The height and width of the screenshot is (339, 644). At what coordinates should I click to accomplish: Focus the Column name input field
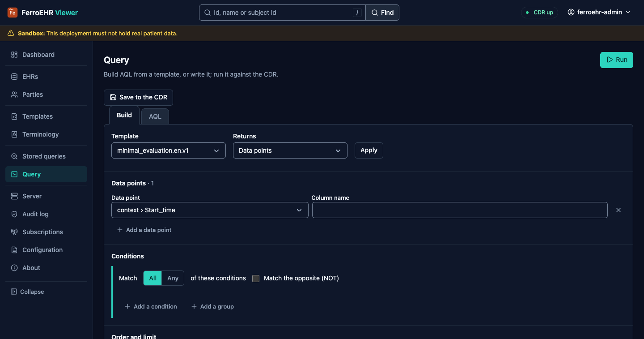click(460, 210)
